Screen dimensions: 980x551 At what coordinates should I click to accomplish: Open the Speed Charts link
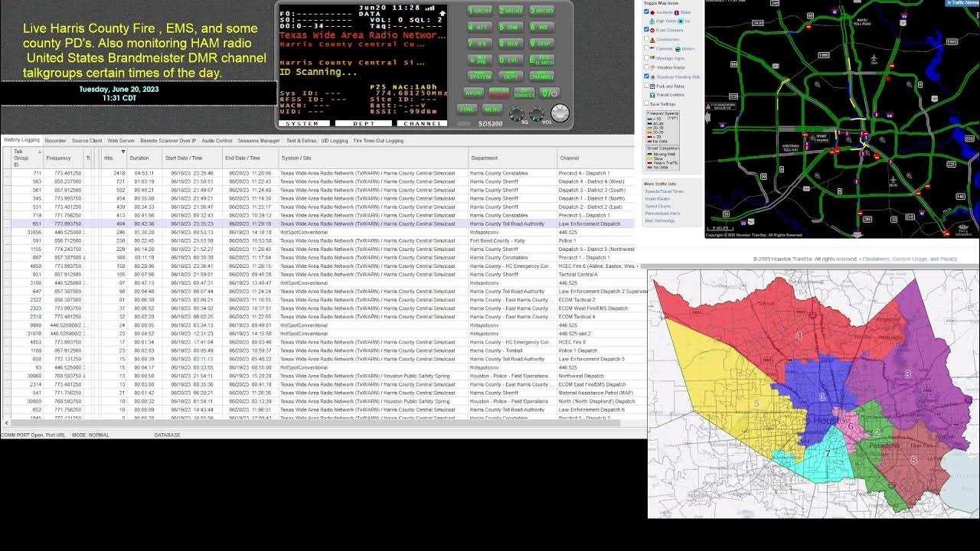pos(658,206)
